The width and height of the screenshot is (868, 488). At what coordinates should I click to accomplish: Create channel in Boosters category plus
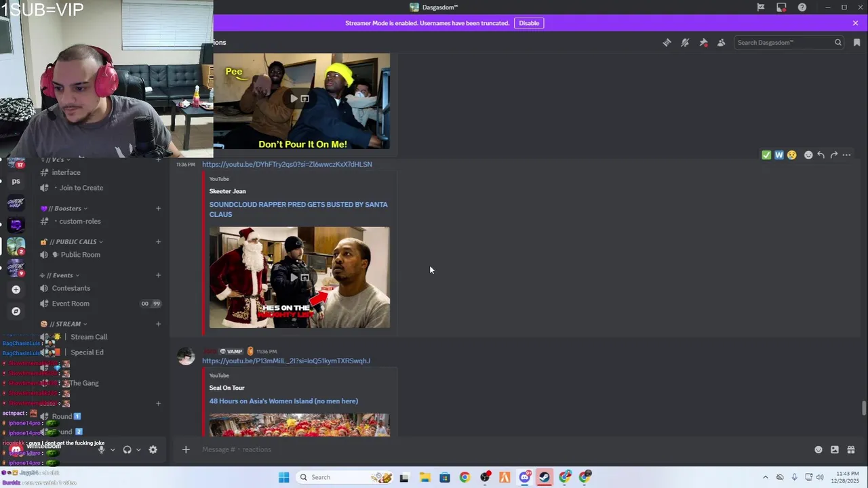(158, 208)
